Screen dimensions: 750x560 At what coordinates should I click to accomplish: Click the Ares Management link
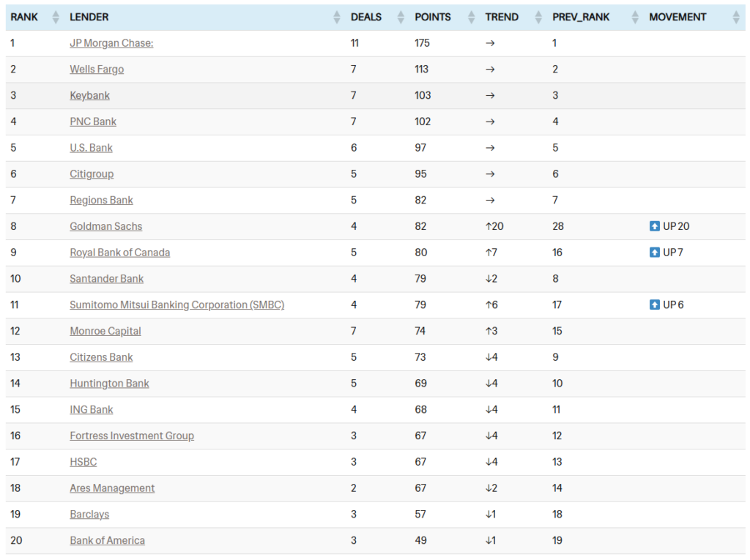[112, 488]
